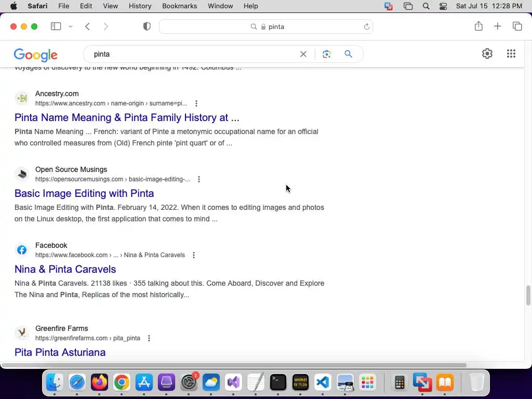Open the Share button in Safari toolbar
Viewport: 532px width, 399px height.
478,26
